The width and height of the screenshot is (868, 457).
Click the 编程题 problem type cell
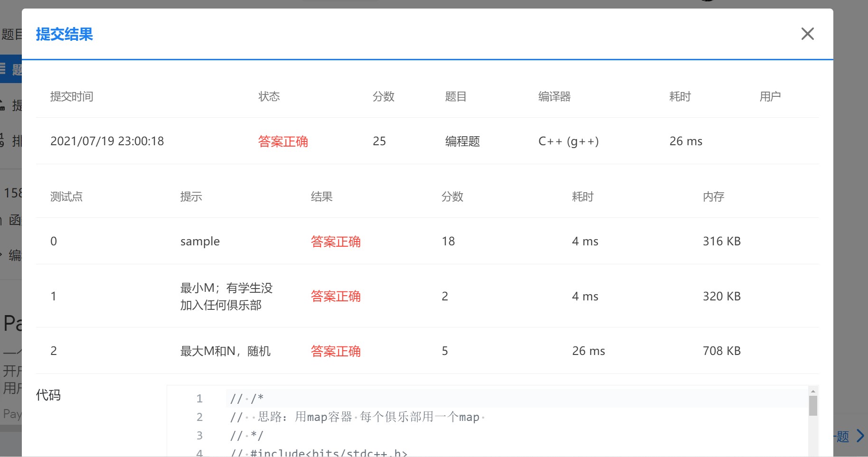pyautogui.click(x=462, y=141)
